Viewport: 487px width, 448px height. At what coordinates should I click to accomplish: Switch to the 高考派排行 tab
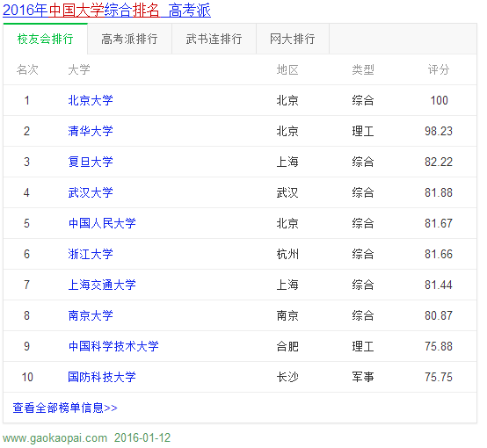tap(129, 40)
